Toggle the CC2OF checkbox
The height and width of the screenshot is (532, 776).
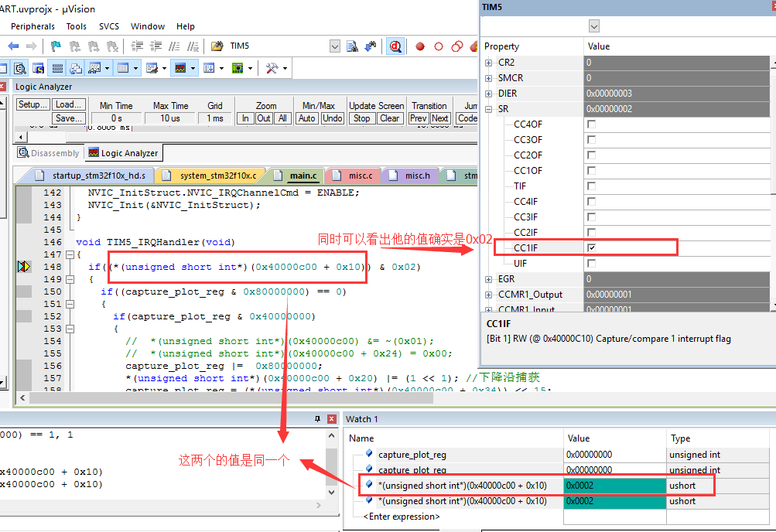[591, 155]
